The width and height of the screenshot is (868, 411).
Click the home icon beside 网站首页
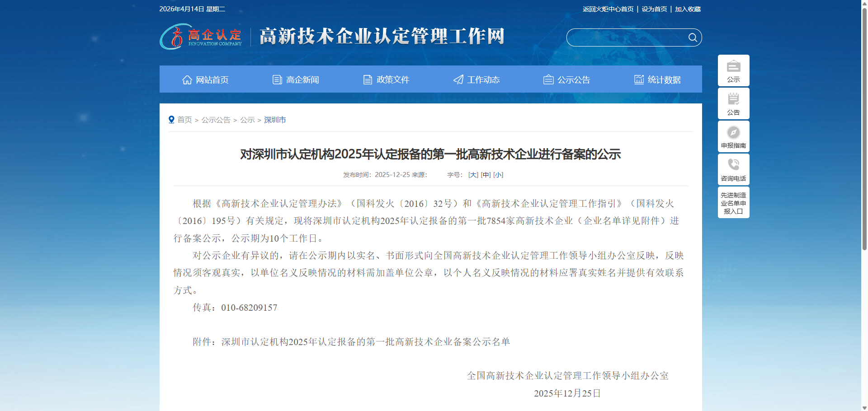coord(187,80)
